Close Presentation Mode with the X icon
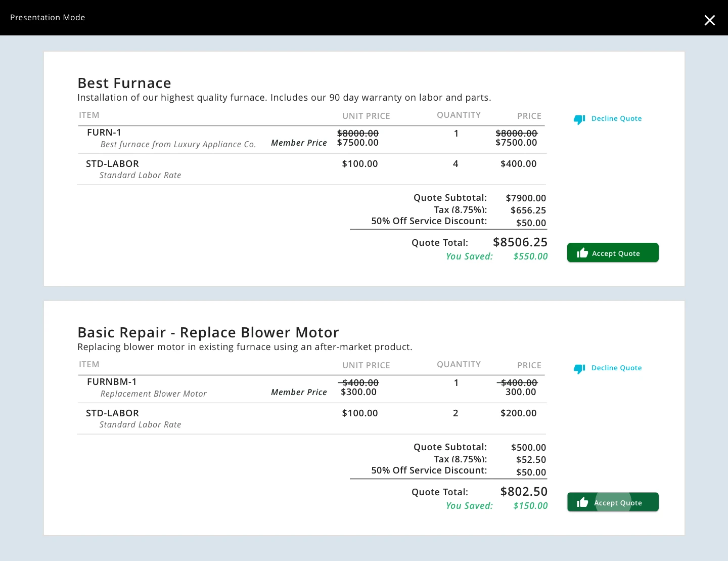 click(709, 20)
